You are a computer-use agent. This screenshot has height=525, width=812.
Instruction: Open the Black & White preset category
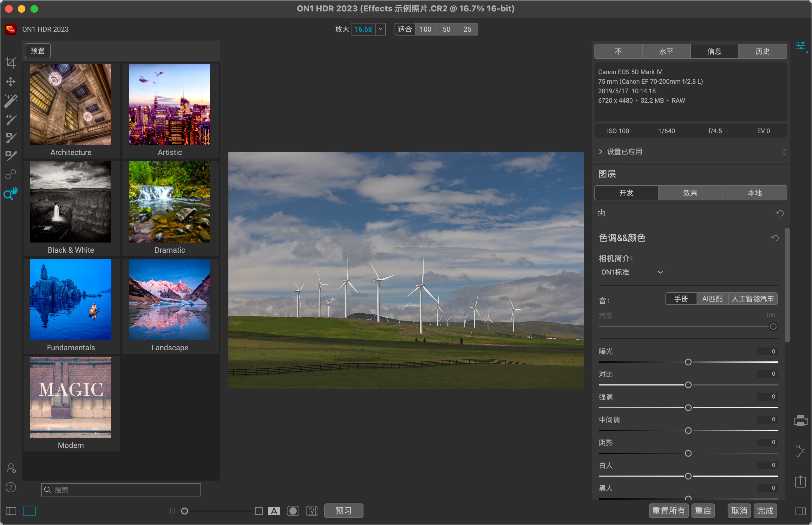click(x=71, y=208)
